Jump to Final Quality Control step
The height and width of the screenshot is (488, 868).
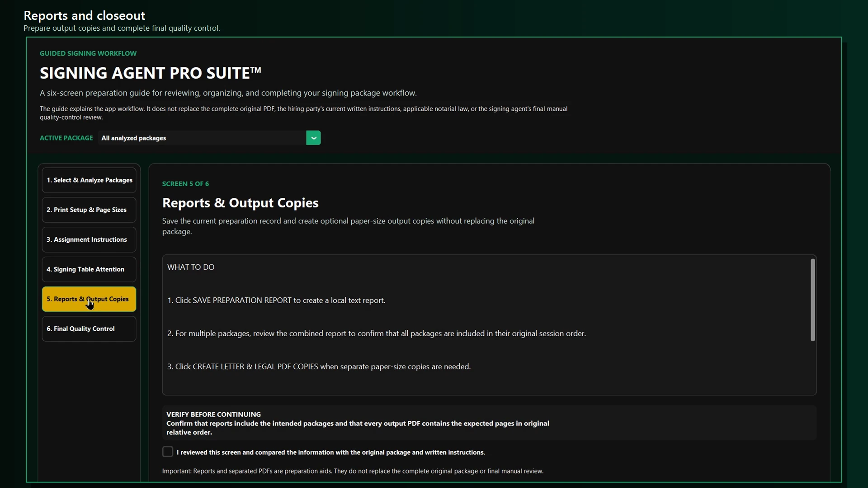coord(89,329)
